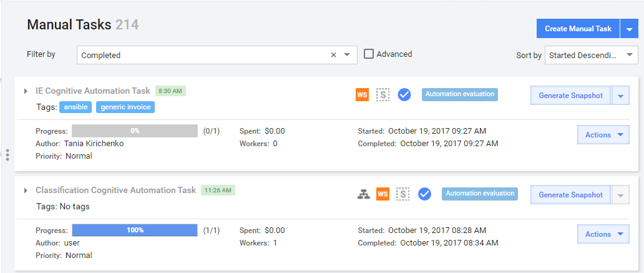Open the Sort by dropdown

pyautogui.click(x=591, y=55)
